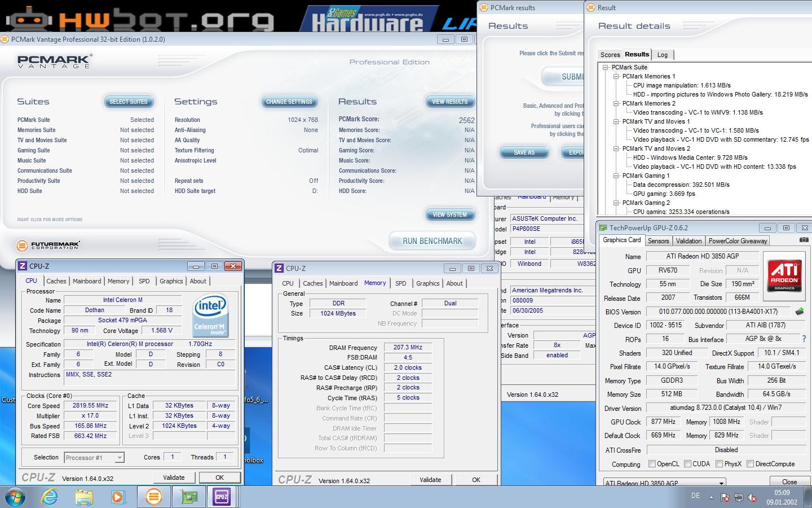
Task: Switch to GPU-Z taskbar icon
Action: [188, 497]
